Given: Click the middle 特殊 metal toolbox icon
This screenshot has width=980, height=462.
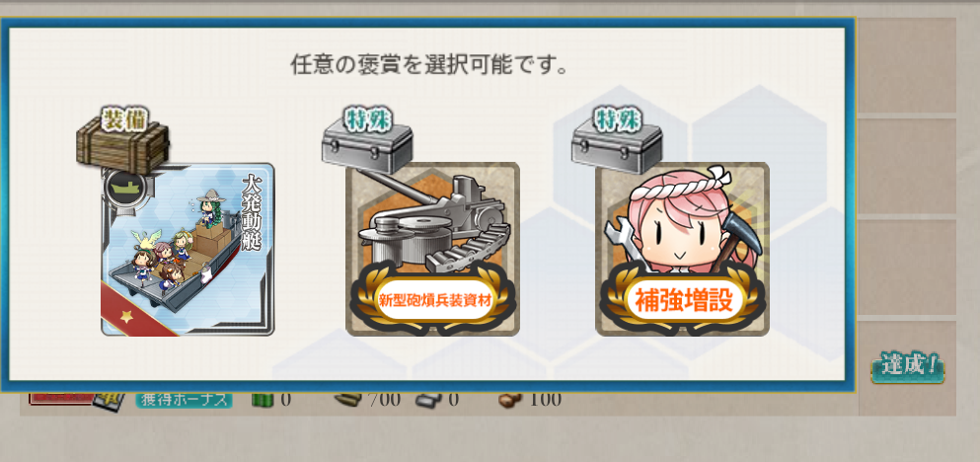Looking at the screenshot, I should coord(366,140).
